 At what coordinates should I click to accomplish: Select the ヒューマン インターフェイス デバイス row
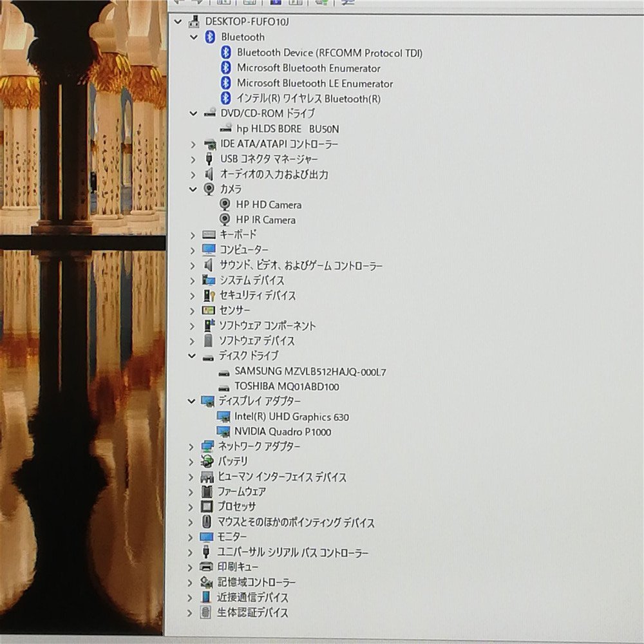coord(281,477)
